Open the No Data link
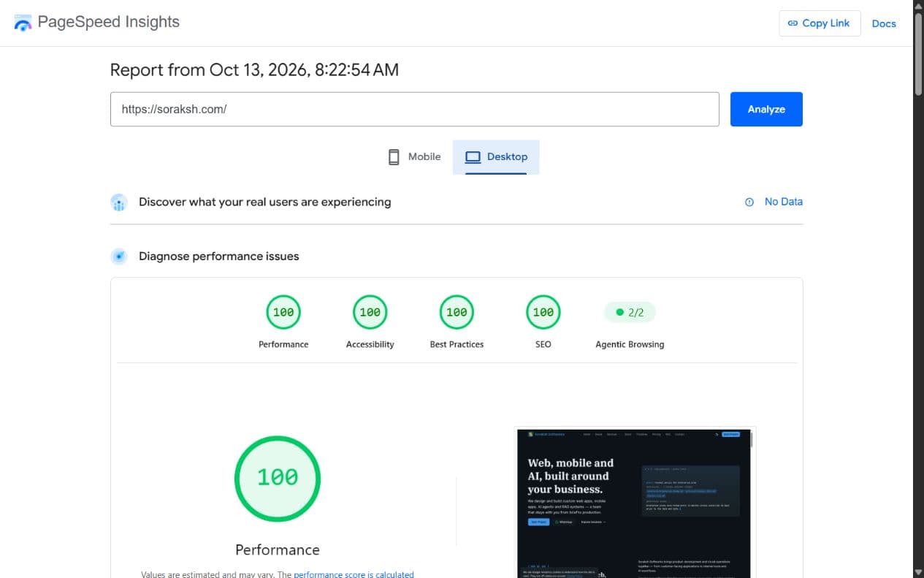924x578 pixels. 783,202
